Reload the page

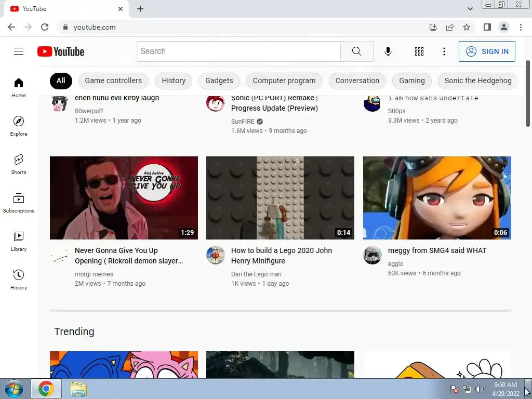(45, 27)
